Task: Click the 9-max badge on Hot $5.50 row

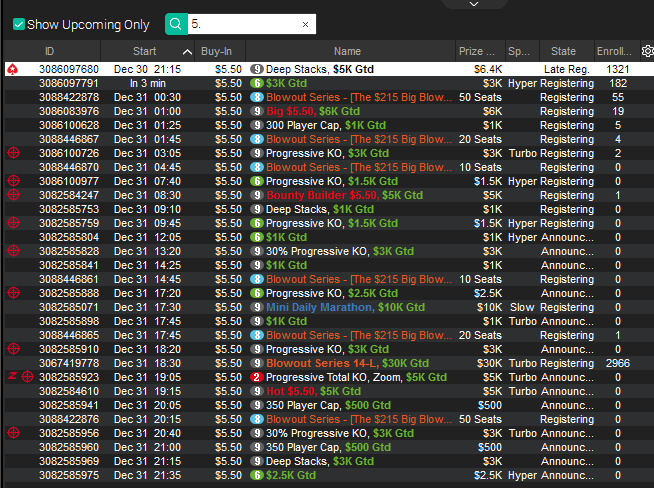Action: (257, 391)
